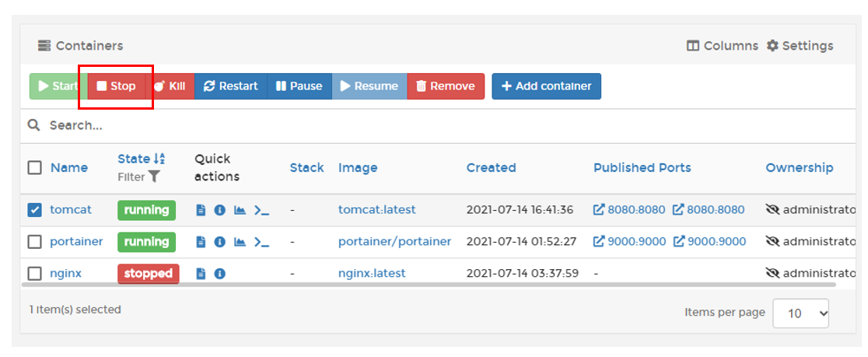Remove the selected container
The image size is (868, 357).
(446, 86)
